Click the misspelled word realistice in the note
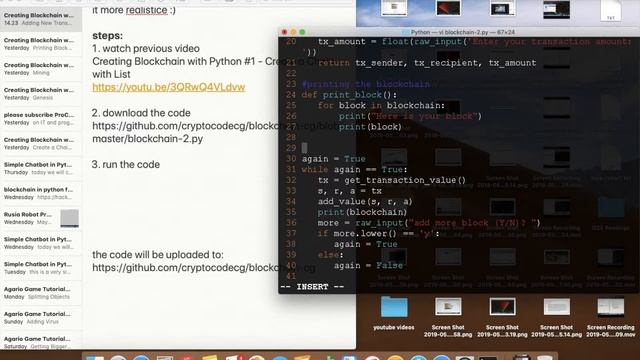640x360 pixels. [x=147, y=10]
